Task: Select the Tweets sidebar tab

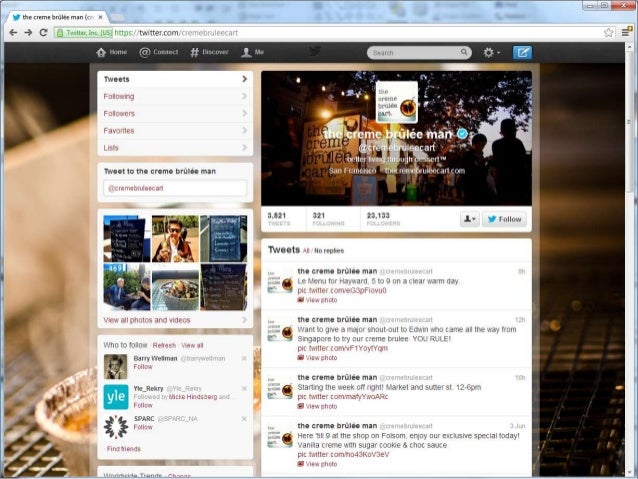Action: pyautogui.click(x=175, y=79)
